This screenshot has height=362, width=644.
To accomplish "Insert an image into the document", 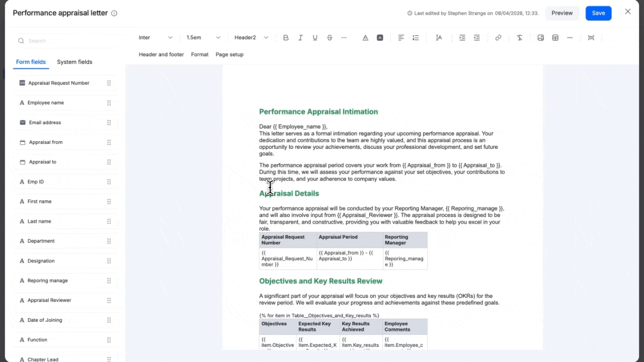I will click(540, 38).
